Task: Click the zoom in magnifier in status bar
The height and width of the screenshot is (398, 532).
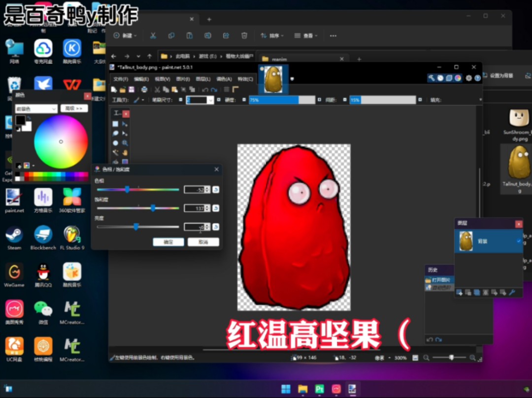Action: 472,358
